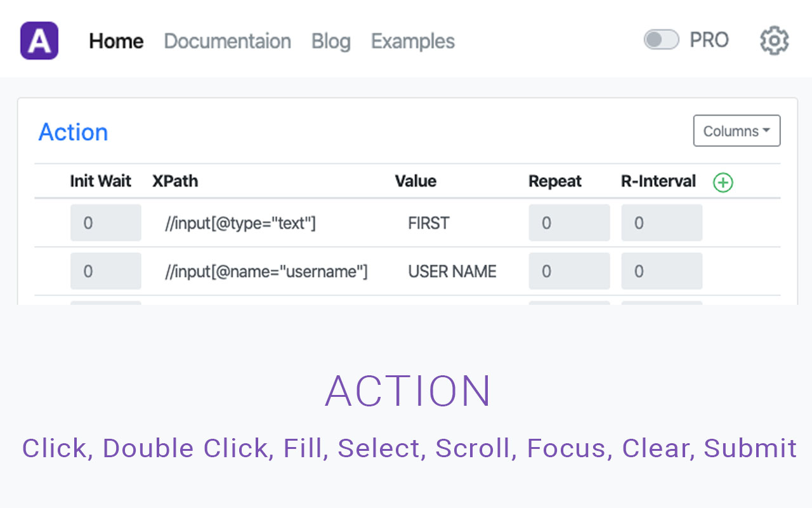Click R-Interval field in the FIRST row
This screenshot has height=508, width=812.
click(661, 223)
